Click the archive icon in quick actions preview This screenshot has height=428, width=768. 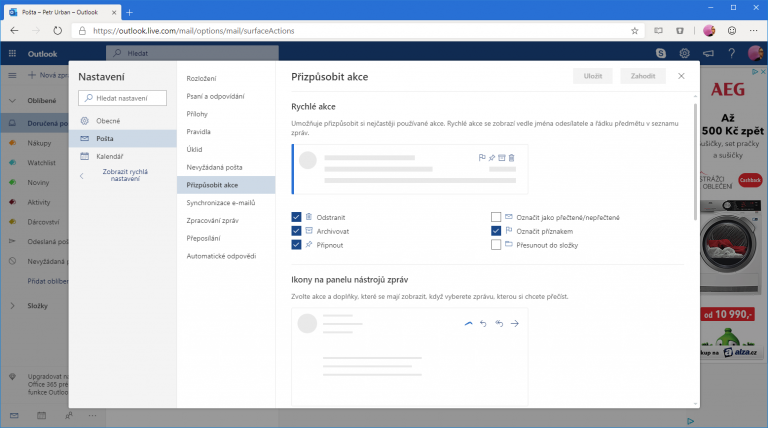(x=502, y=158)
